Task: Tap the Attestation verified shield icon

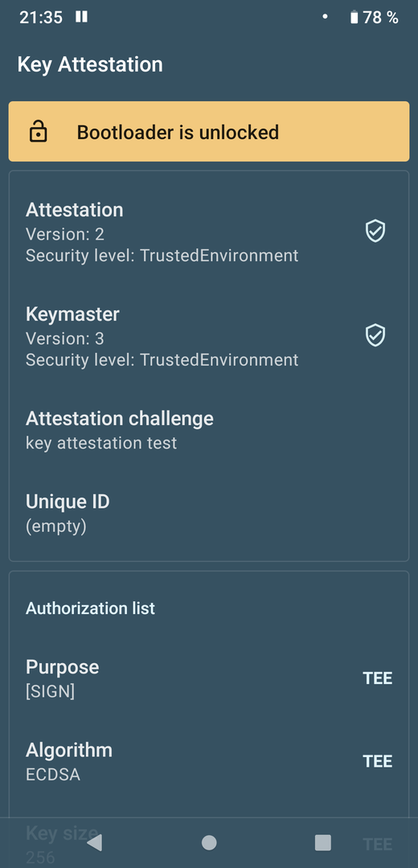Action: pos(375,231)
